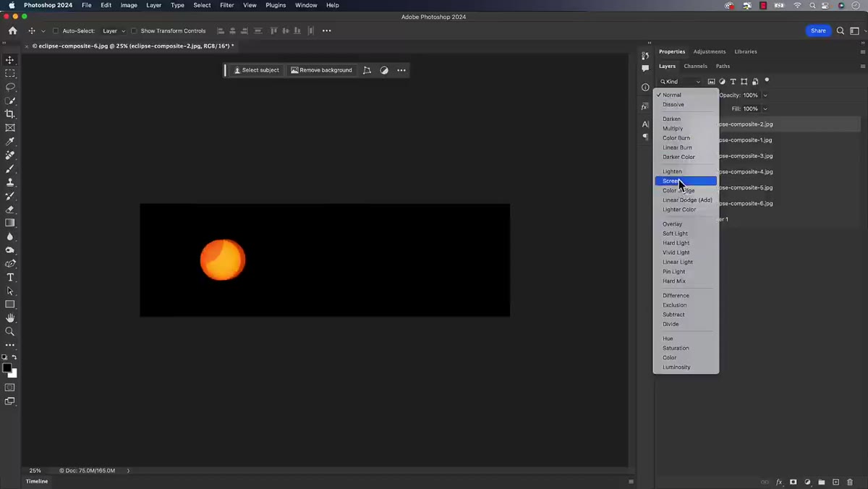Image resolution: width=868 pixels, height=489 pixels.
Task: Toggle layer filtering on/off switch
Action: [767, 80]
